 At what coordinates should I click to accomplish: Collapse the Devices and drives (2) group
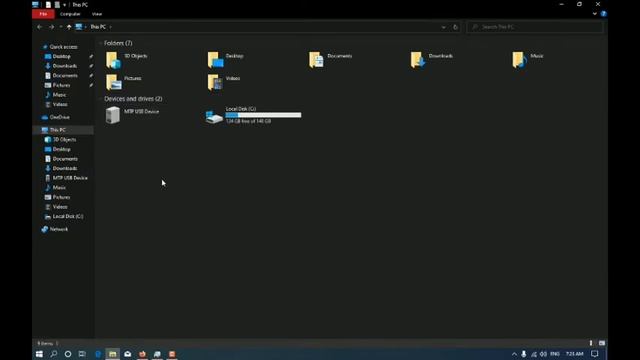click(100, 99)
